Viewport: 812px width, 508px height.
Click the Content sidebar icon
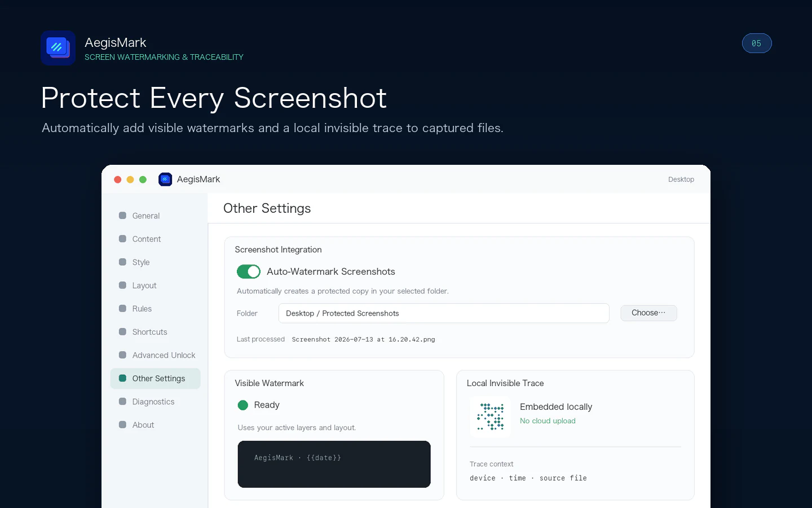point(122,239)
